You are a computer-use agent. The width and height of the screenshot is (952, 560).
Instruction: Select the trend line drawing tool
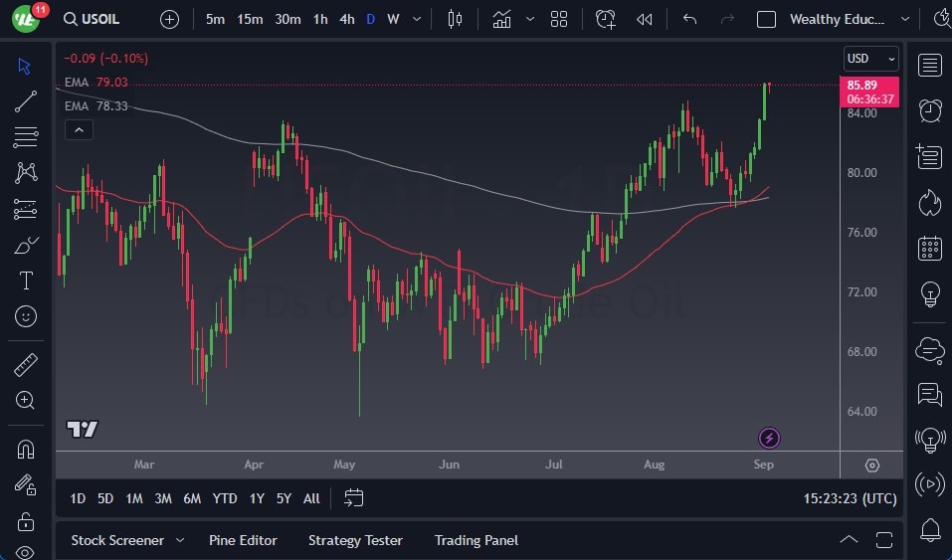tap(27, 100)
